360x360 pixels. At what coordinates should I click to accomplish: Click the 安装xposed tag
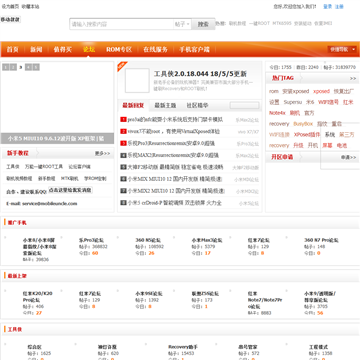[x=296, y=91]
